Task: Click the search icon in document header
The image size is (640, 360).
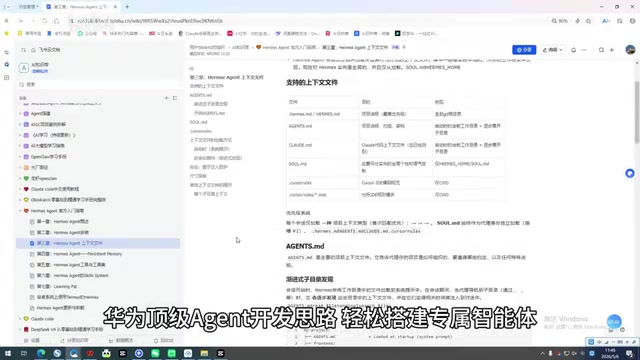Action: coord(601,50)
